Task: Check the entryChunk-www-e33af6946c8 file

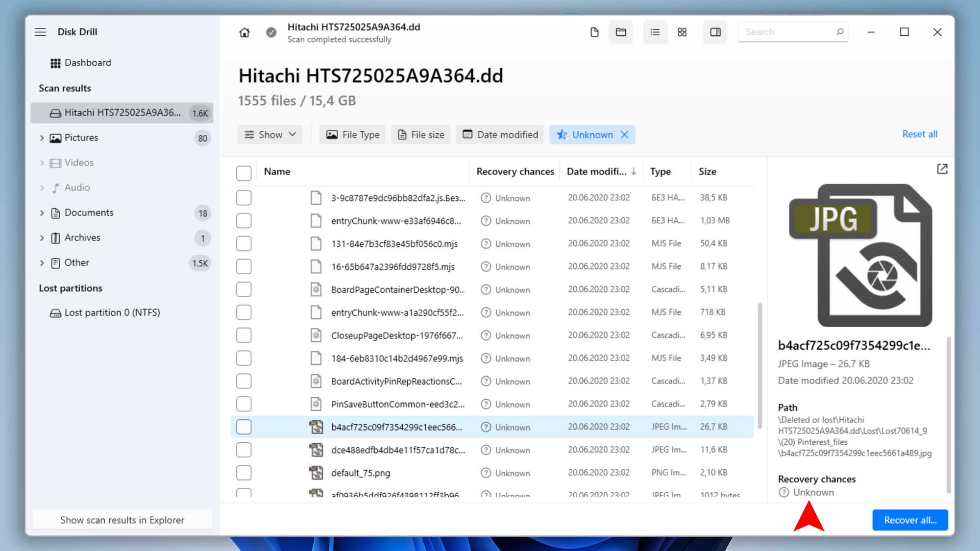Action: coord(244,221)
